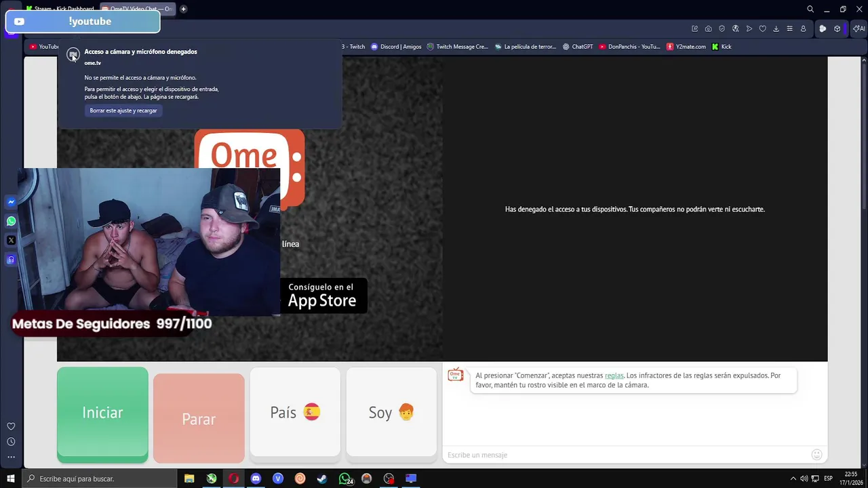Image resolution: width=868 pixels, height=488 pixels.
Task: Switch to the OmeTV Video Chat tab
Action: coord(136,9)
